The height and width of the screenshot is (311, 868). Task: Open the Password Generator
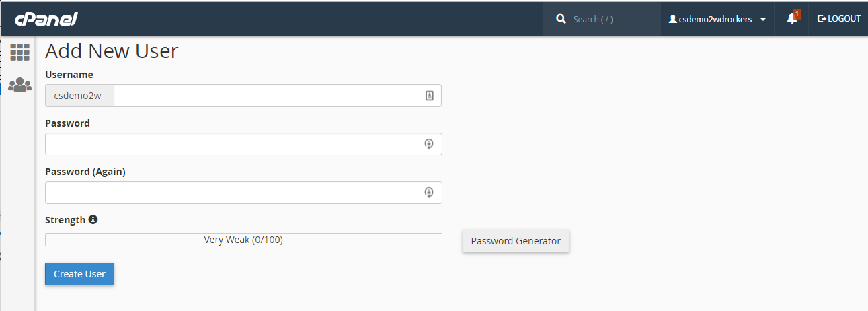click(x=516, y=241)
